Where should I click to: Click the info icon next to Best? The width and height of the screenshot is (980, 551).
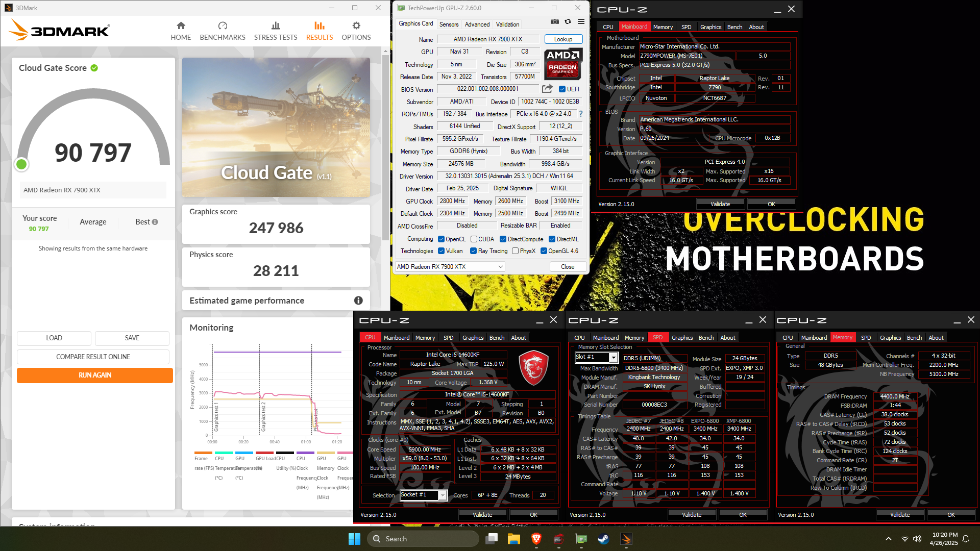click(x=155, y=222)
